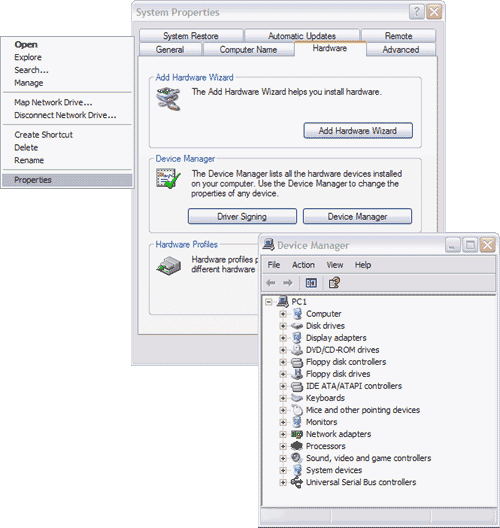This screenshot has height=528, width=500.
Task: Select the Network adapters icon in device tree
Action: pos(297,434)
